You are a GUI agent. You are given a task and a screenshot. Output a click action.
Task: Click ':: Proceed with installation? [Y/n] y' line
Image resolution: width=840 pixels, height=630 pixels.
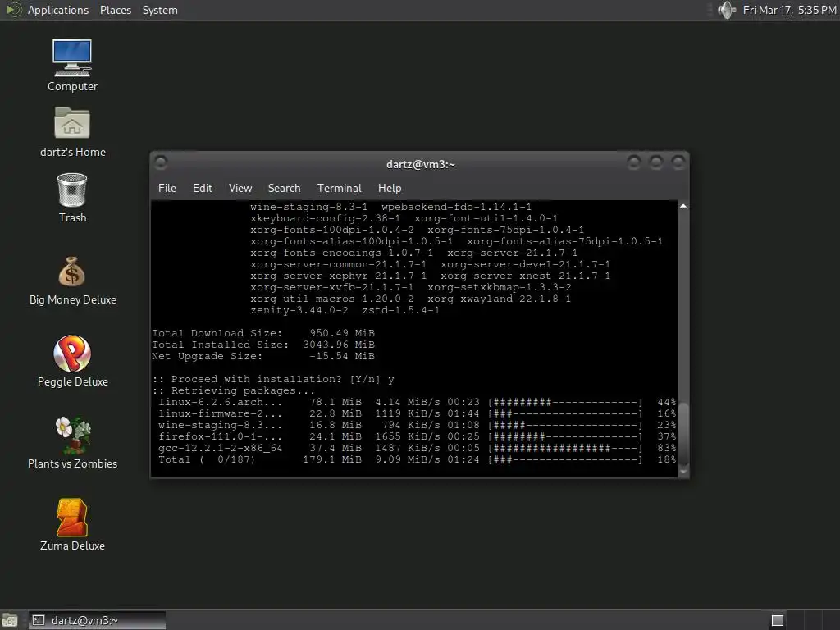point(273,379)
